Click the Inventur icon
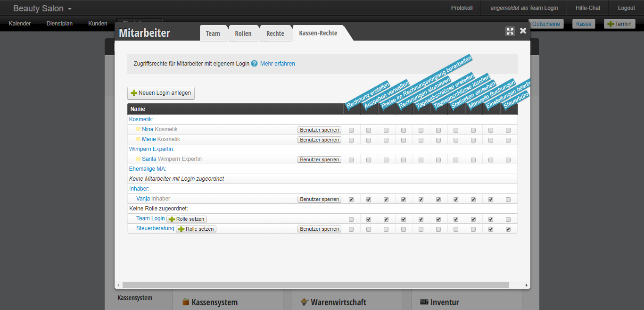Viewport: 644px width, 310px height. tap(424, 302)
